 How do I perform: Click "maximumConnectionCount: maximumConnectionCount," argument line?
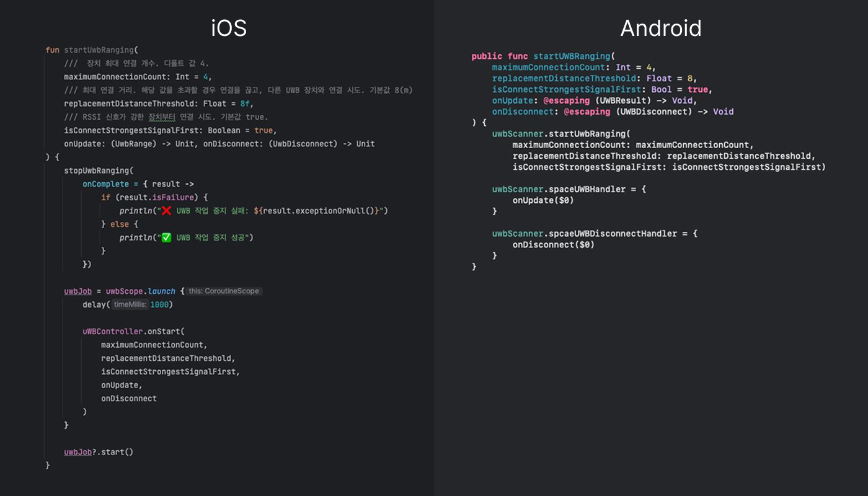tap(633, 145)
